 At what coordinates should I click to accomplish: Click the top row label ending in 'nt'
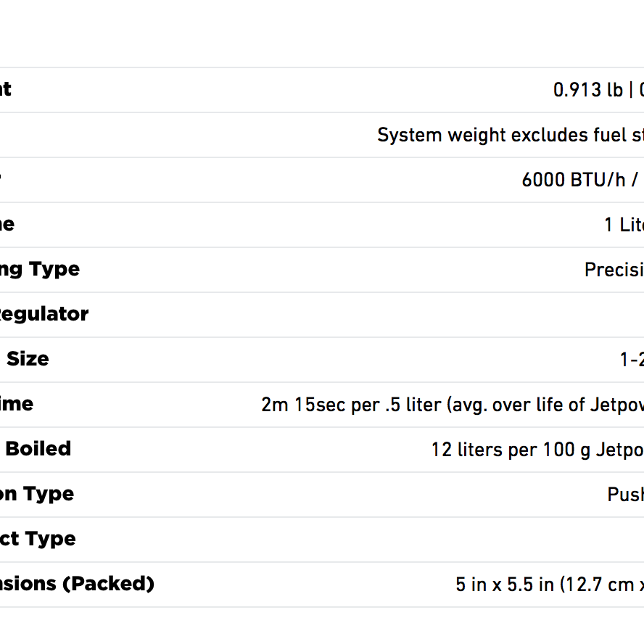(6, 89)
